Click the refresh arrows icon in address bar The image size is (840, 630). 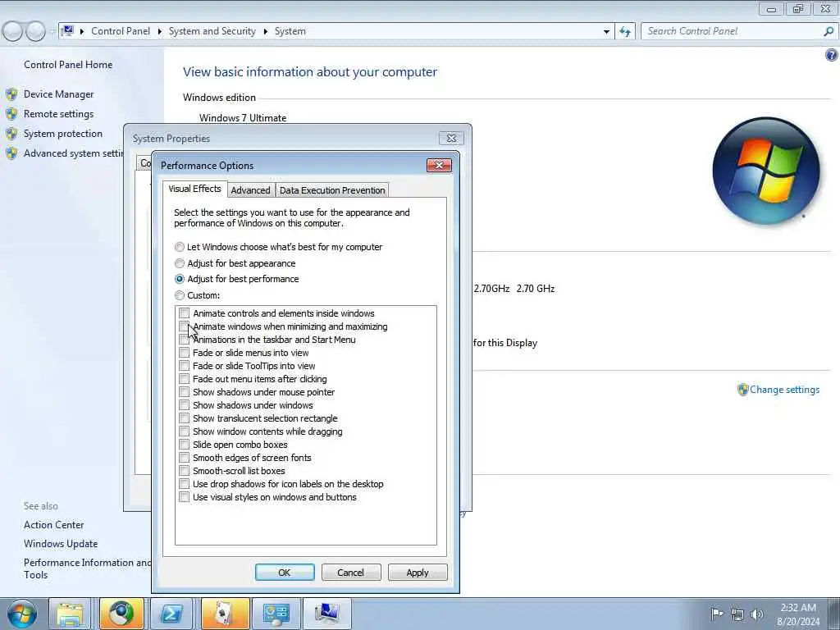click(x=625, y=32)
